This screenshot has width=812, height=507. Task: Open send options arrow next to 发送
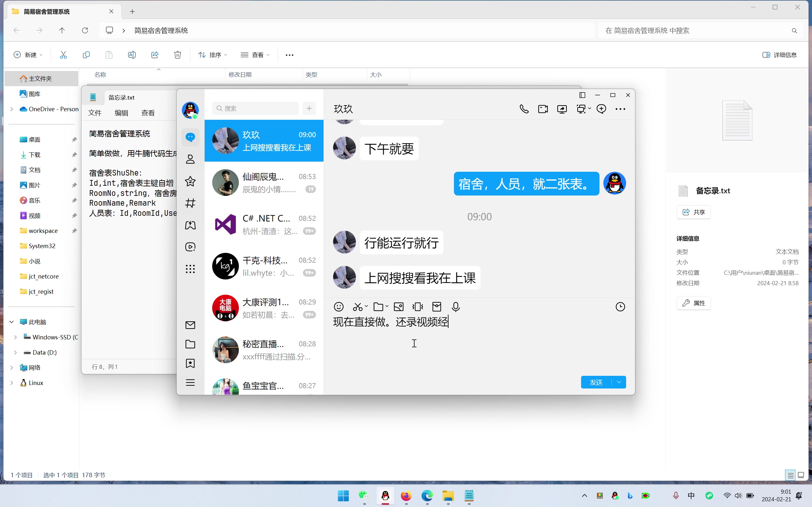[619, 382]
